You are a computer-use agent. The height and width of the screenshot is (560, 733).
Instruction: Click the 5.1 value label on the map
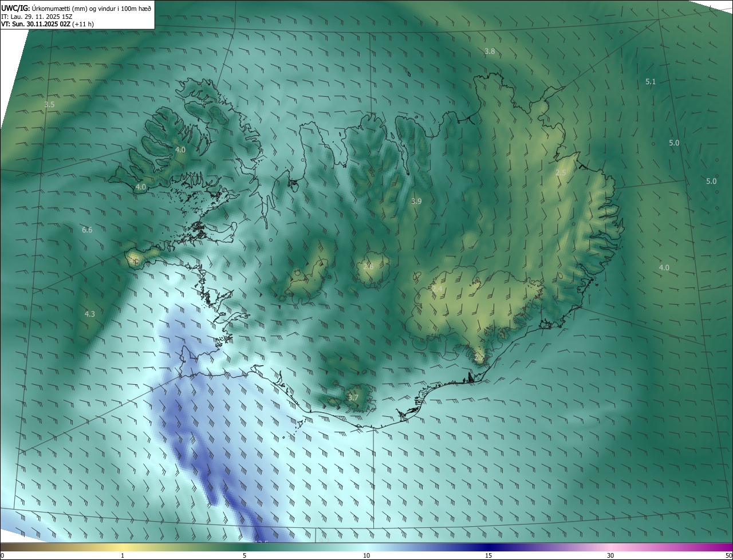[651, 82]
